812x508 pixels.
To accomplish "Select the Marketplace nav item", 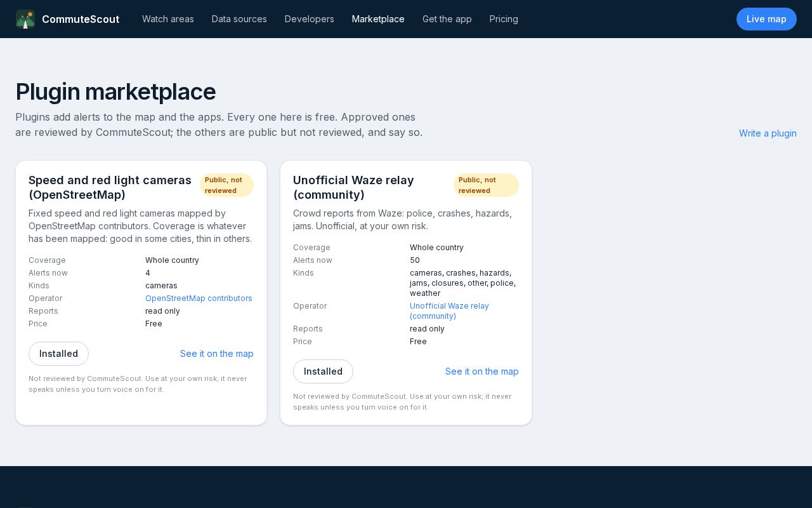I will click(x=378, y=19).
